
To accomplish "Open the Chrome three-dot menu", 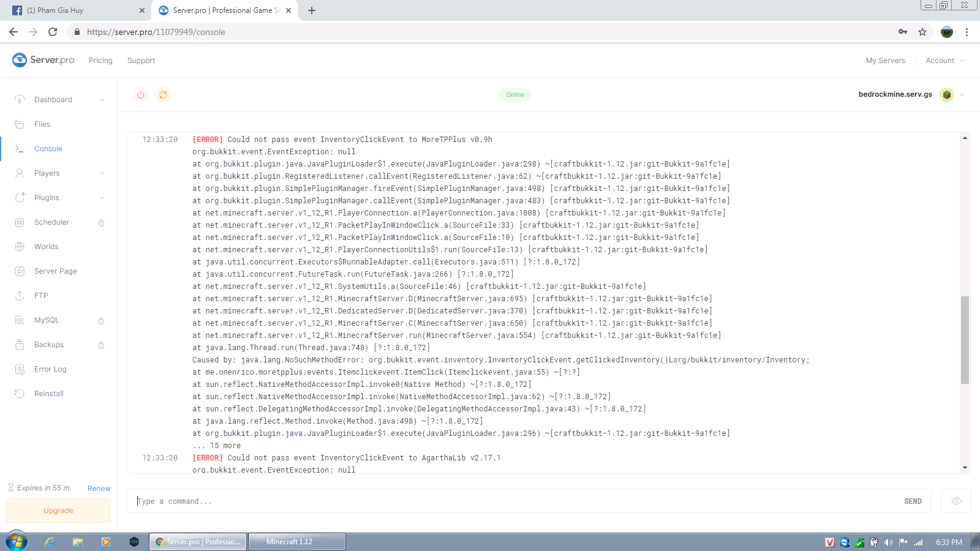I will coord(967,32).
